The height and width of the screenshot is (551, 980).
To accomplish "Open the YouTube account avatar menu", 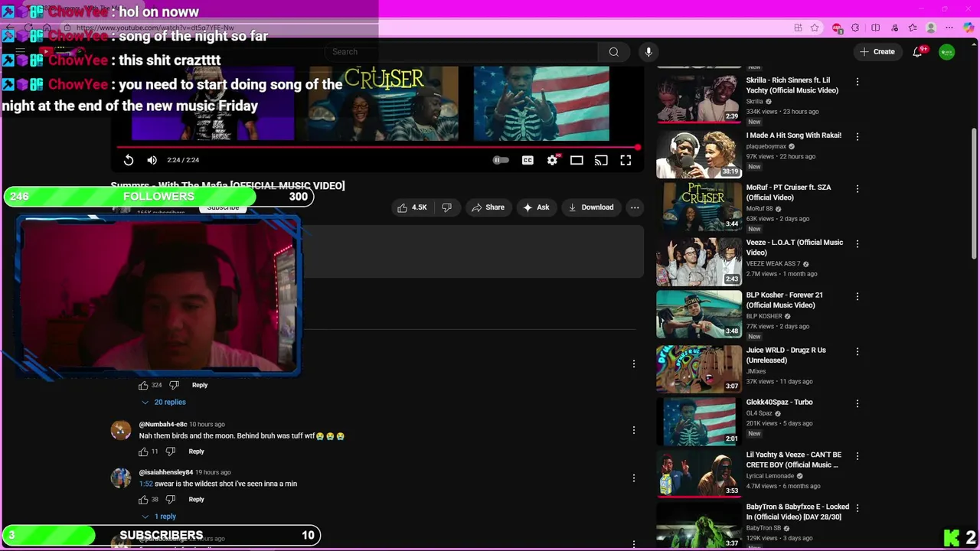I will pos(947,52).
